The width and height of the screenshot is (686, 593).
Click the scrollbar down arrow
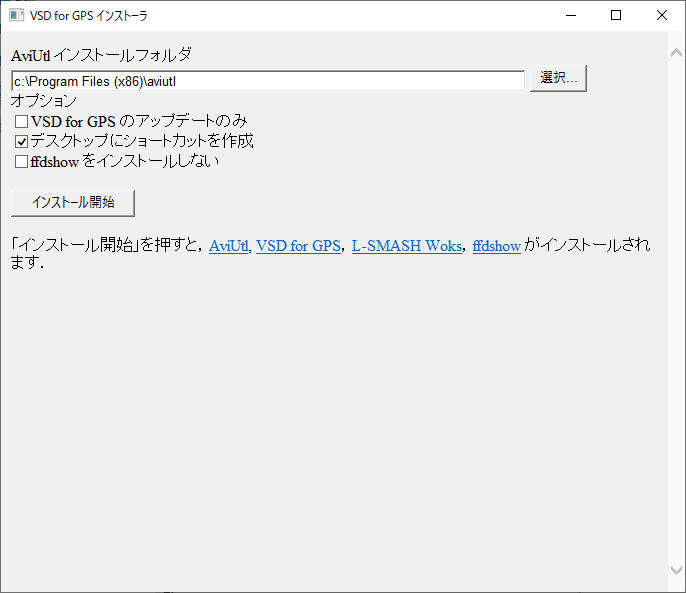tap(676, 569)
